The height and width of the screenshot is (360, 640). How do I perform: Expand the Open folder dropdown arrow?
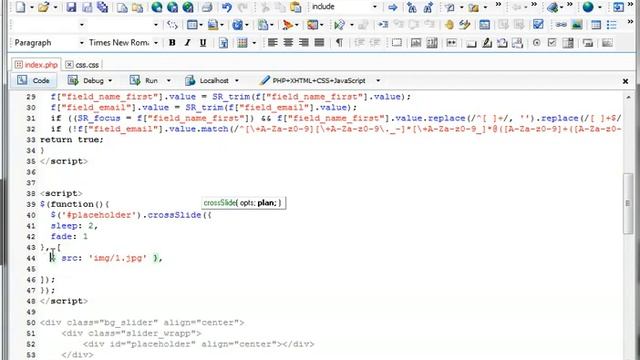pos(55,7)
